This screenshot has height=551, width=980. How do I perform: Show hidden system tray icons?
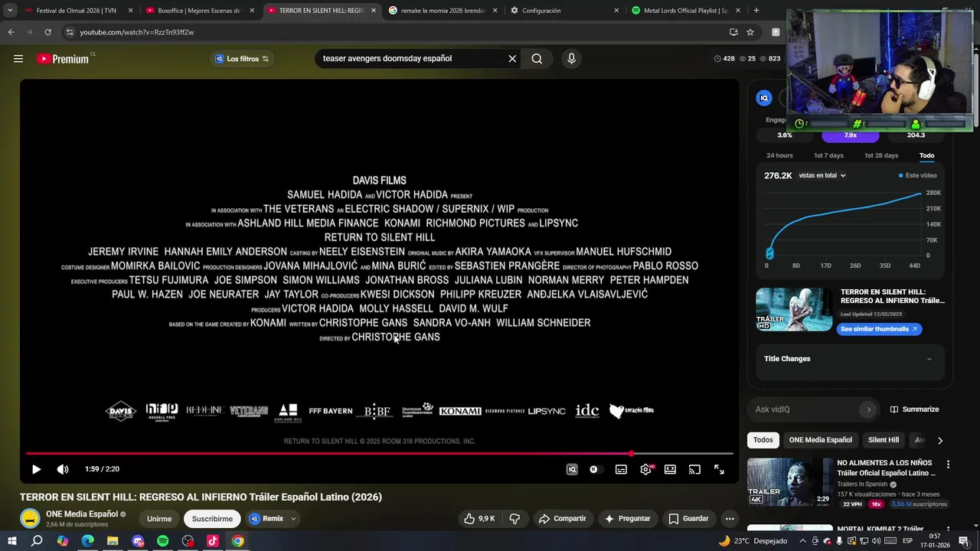click(802, 541)
